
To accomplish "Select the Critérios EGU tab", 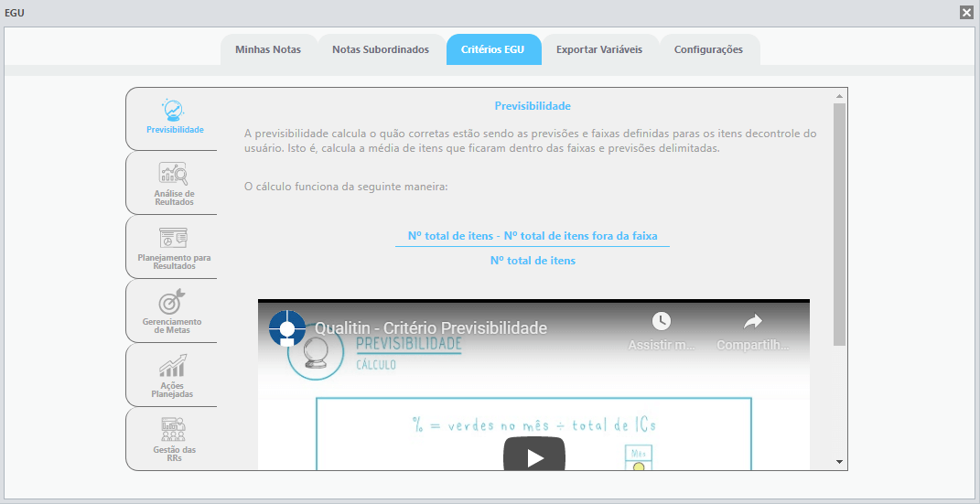I will coord(492,50).
